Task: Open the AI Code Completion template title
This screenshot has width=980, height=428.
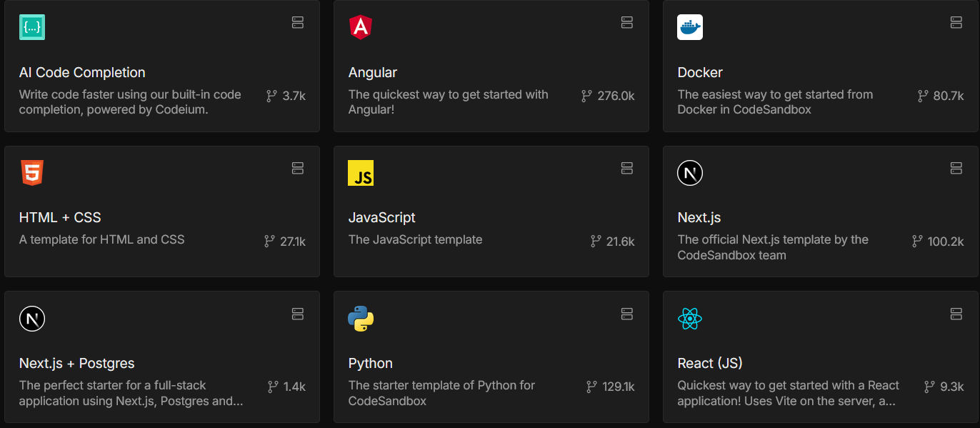Action: pyautogui.click(x=82, y=73)
